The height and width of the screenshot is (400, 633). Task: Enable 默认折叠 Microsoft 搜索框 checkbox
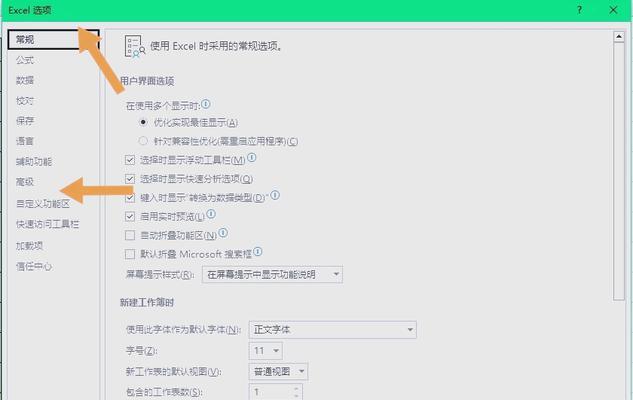point(130,254)
